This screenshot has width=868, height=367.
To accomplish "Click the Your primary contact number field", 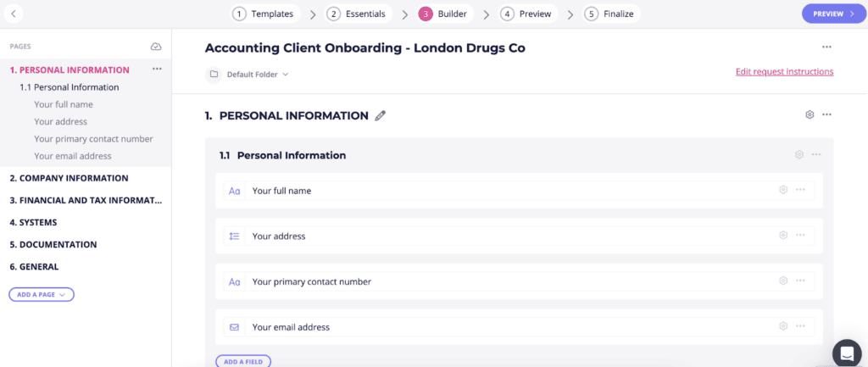I will (x=520, y=281).
